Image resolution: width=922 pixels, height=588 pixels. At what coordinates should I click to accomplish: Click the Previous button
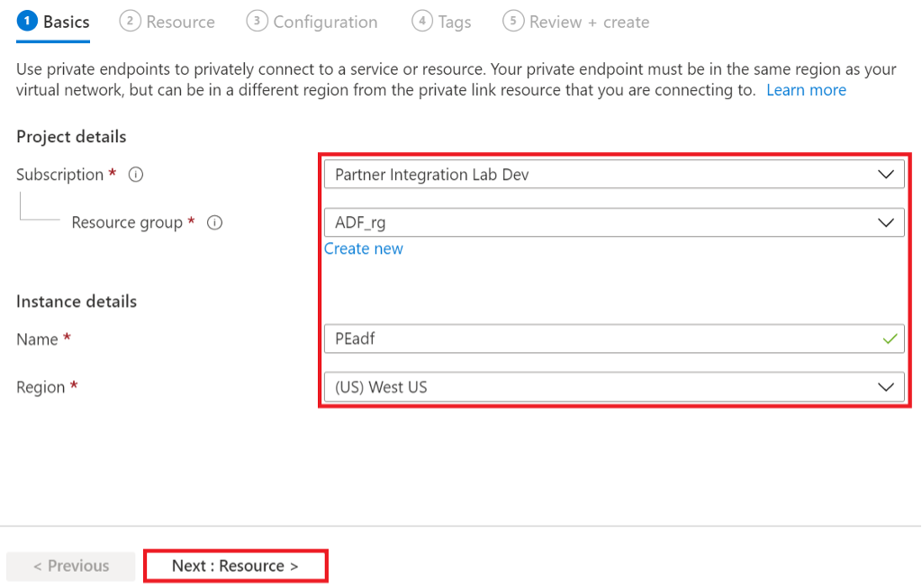pyautogui.click(x=71, y=565)
